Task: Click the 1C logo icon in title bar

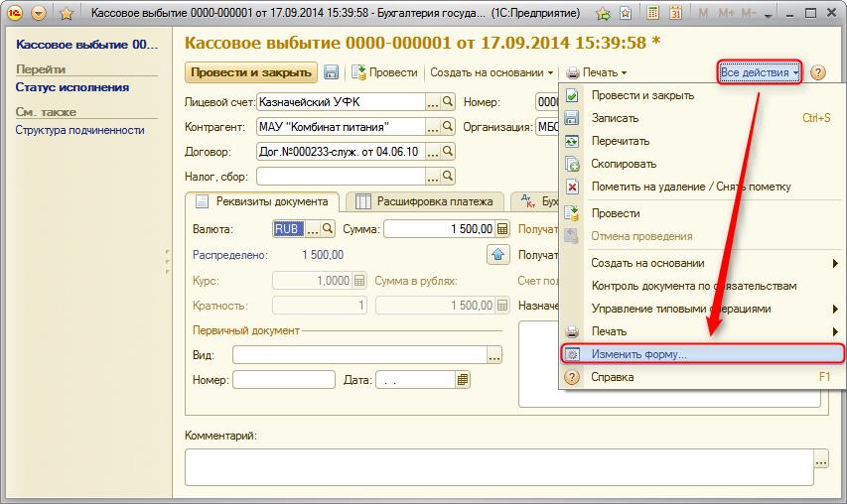Action: [x=15, y=13]
